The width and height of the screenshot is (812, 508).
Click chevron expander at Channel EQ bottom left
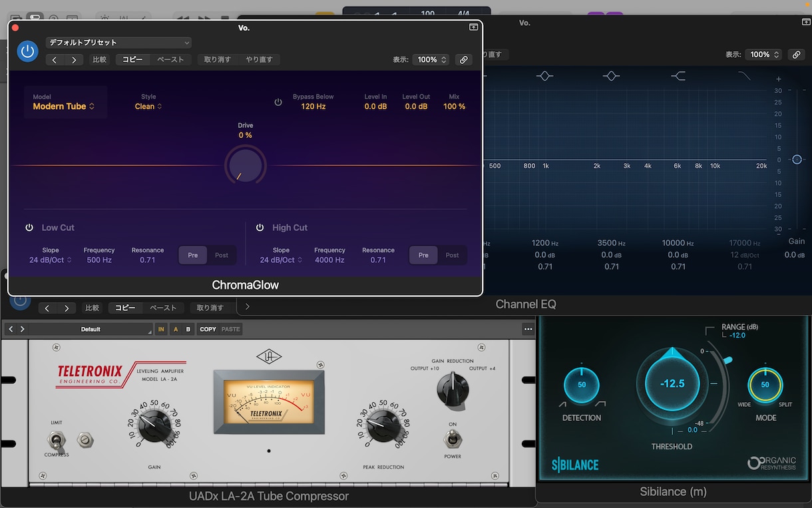point(248,307)
